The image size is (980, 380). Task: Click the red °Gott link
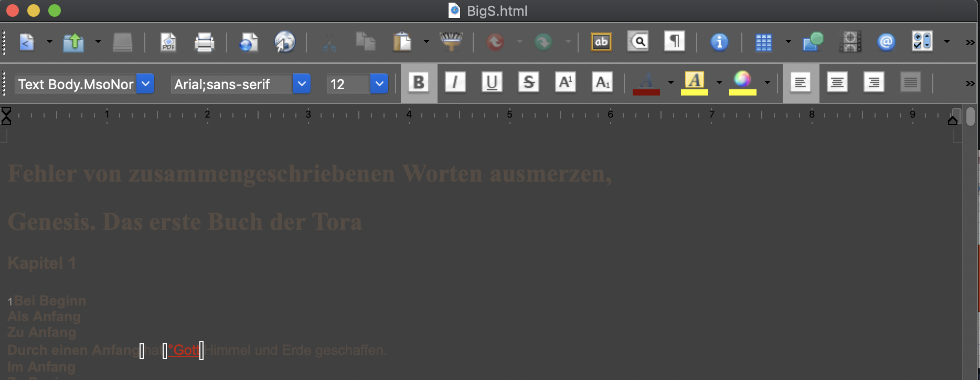(x=184, y=350)
